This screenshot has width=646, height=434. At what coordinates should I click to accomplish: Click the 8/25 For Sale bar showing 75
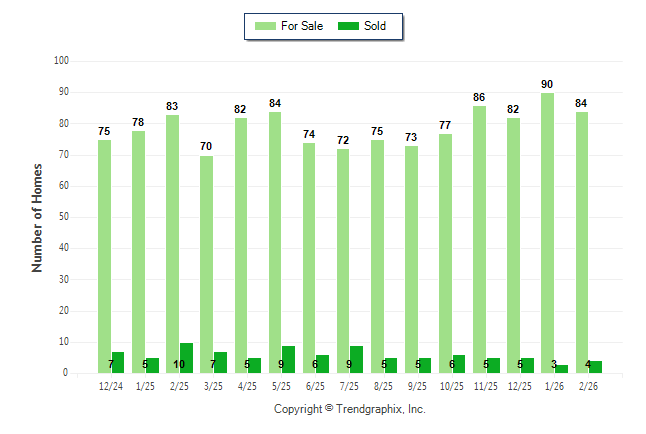click(x=377, y=256)
